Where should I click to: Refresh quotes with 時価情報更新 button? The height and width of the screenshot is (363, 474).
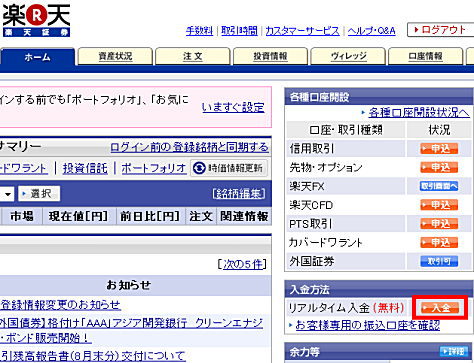click(x=229, y=168)
